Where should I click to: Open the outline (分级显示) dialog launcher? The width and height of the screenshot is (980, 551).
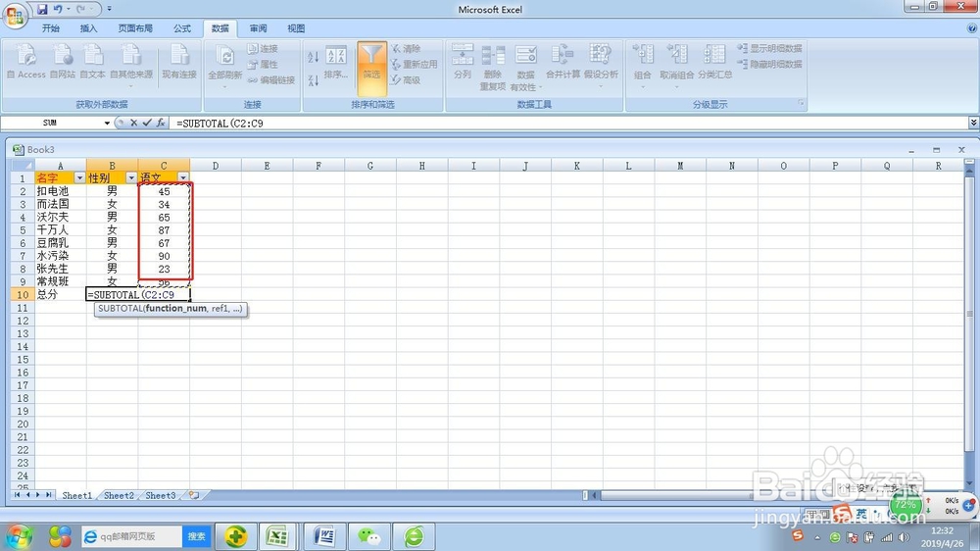click(x=801, y=103)
